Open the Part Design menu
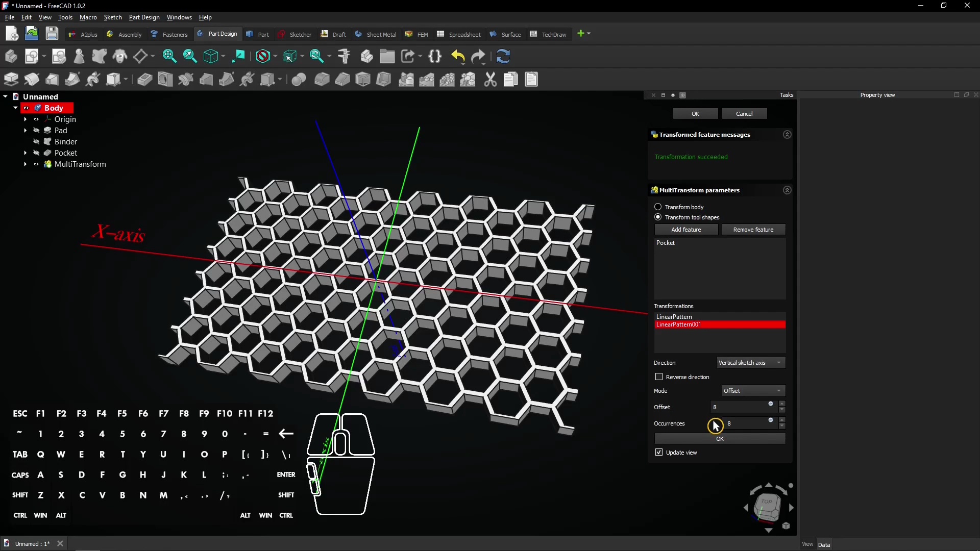This screenshot has width=980, height=551. click(x=144, y=17)
